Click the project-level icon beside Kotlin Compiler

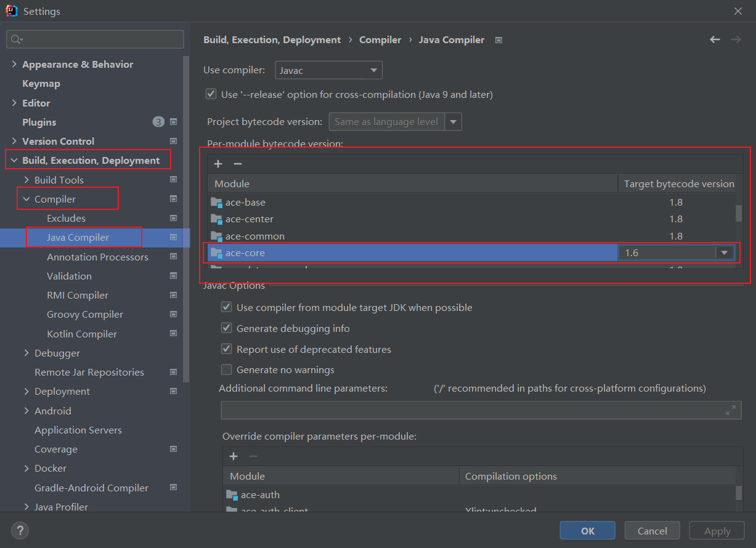[x=173, y=334]
